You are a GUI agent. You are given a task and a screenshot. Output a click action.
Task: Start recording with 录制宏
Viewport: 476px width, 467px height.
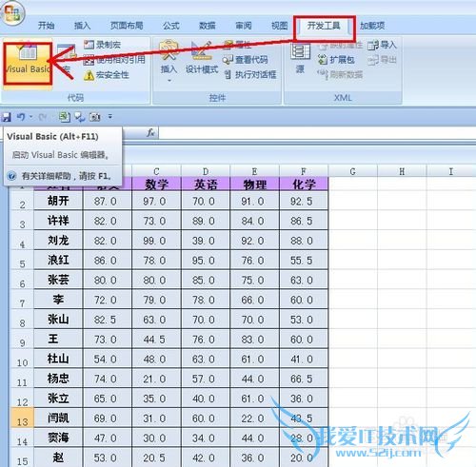point(103,45)
